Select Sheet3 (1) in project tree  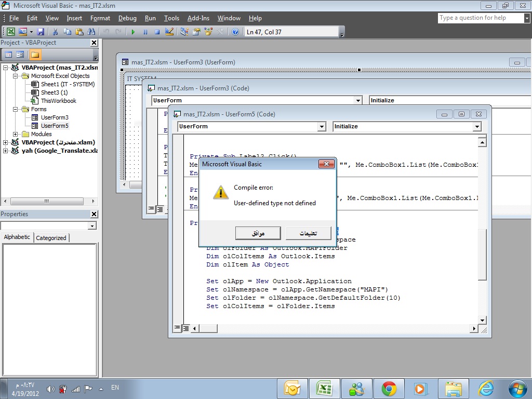coord(54,92)
